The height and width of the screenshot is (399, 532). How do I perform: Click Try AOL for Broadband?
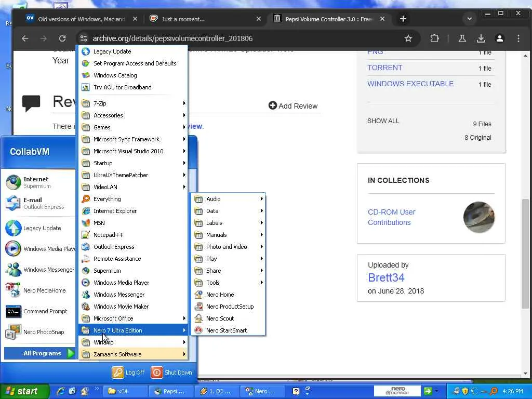tap(134, 87)
